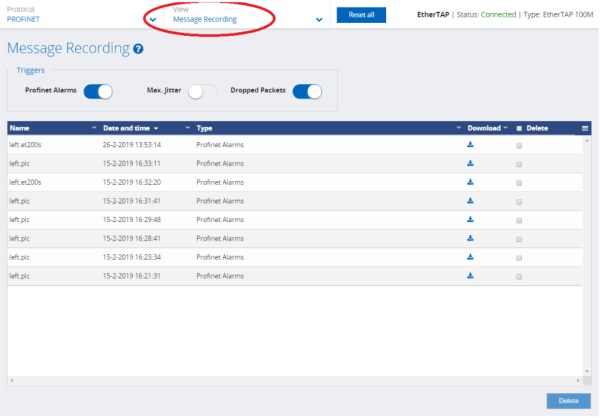Viewport: 600px width, 418px height.
Task: Download the 15-2-2019 16:33:11 recording
Action: (x=470, y=163)
